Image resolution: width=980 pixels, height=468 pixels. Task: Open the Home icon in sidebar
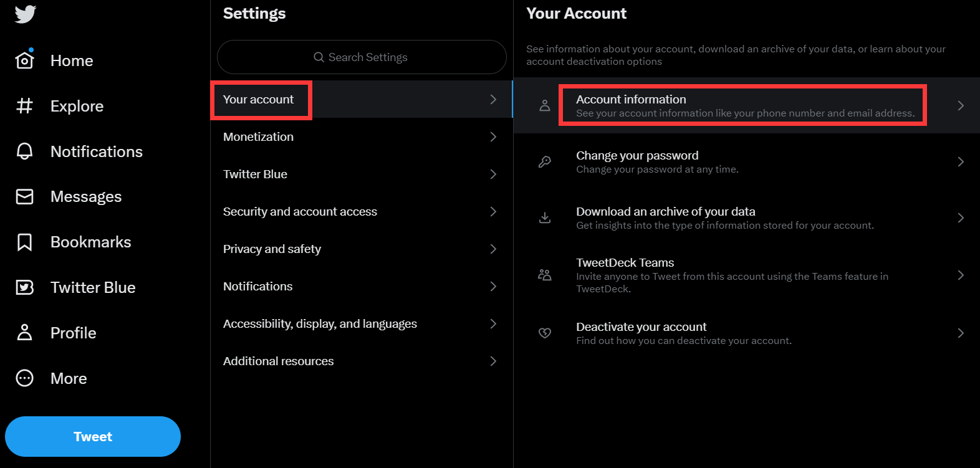coord(24,60)
